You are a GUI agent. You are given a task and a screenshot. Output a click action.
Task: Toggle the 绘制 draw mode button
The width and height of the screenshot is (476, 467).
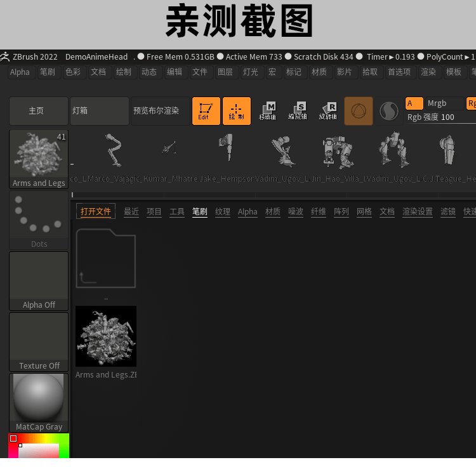tap(237, 111)
